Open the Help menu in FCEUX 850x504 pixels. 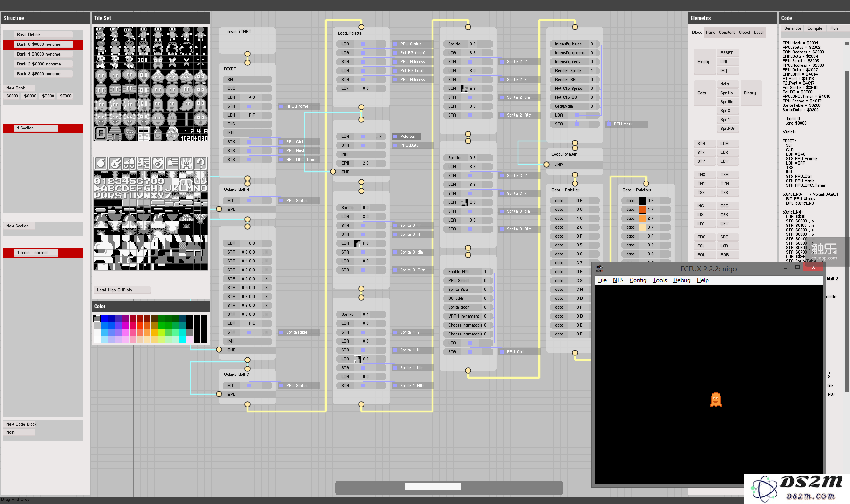pyautogui.click(x=703, y=280)
